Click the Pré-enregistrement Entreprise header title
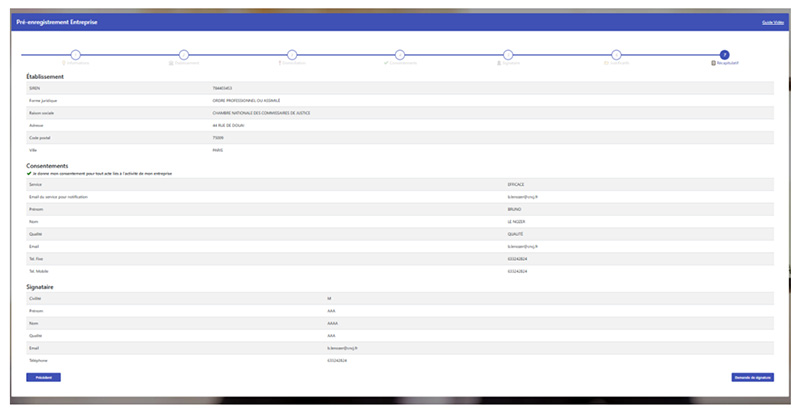800x412 pixels. click(57, 21)
